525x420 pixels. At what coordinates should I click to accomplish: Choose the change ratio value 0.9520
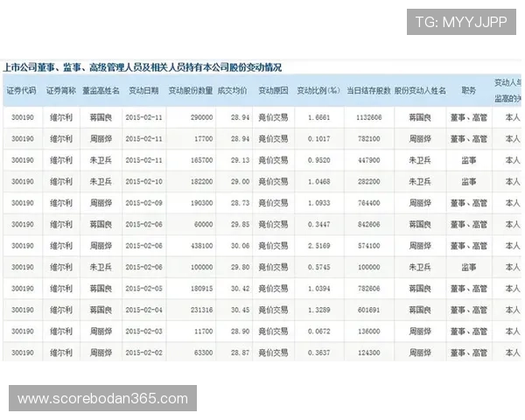(x=318, y=160)
